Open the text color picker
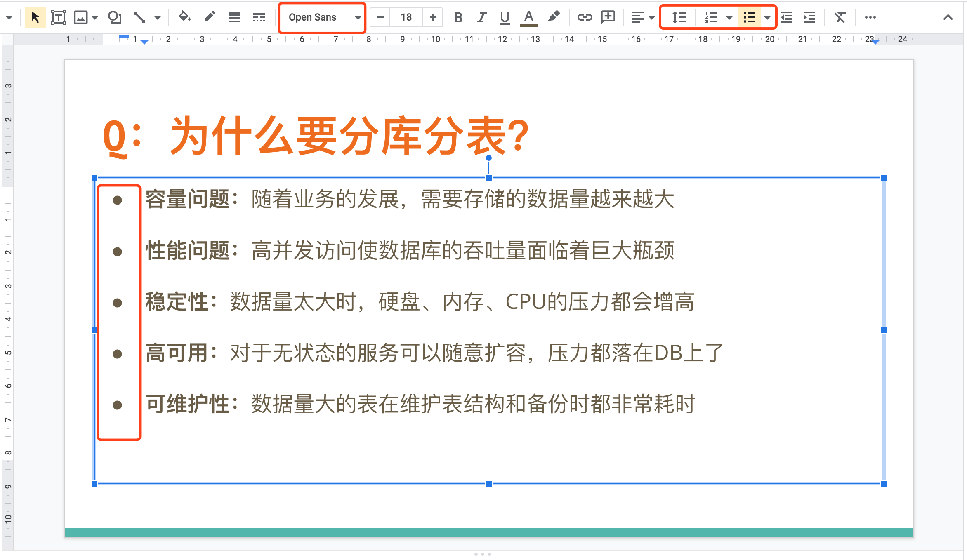The width and height of the screenshot is (967, 560). pyautogui.click(x=528, y=18)
